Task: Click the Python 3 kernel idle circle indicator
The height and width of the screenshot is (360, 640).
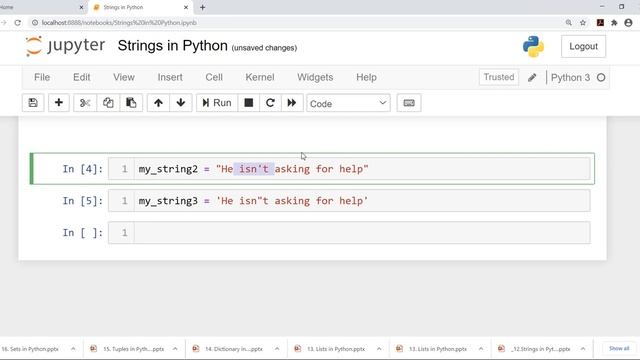Action: coord(601,78)
